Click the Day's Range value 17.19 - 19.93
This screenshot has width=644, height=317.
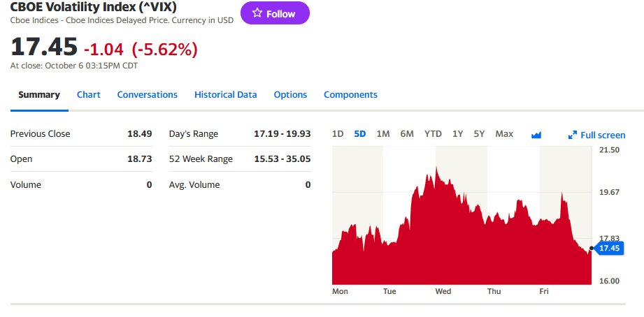[x=282, y=133]
